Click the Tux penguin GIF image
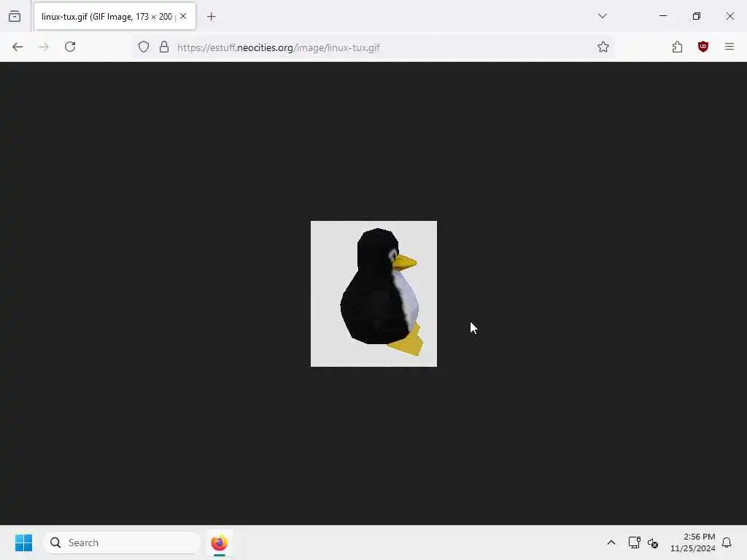 click(x=373, y=294)
